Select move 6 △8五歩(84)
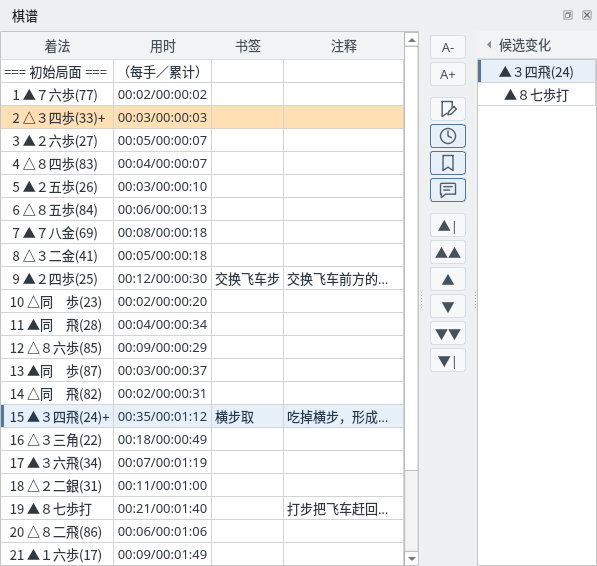Viewport: 597px width, 566px height. click(202, 209)
